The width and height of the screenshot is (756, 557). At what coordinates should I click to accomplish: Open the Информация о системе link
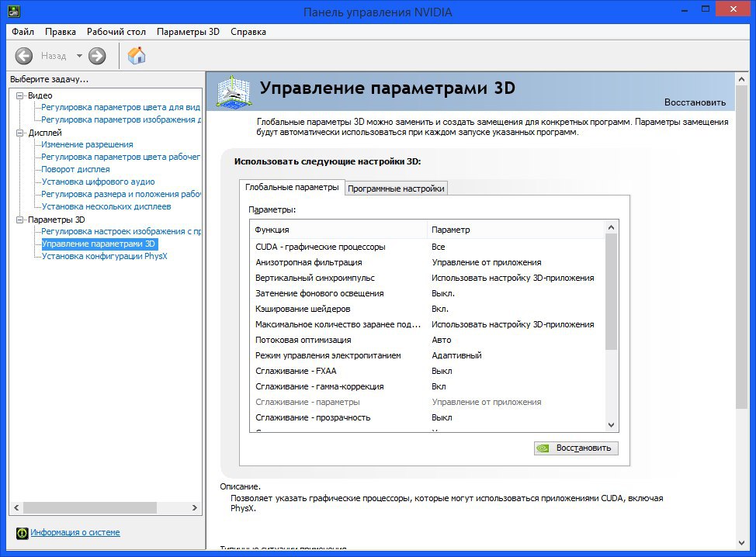[75, 532]
